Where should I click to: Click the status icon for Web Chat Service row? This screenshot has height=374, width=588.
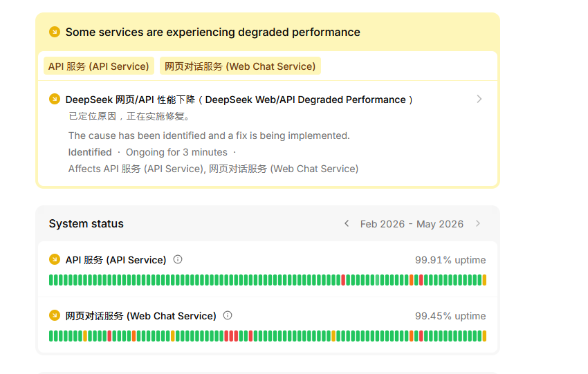55,315
